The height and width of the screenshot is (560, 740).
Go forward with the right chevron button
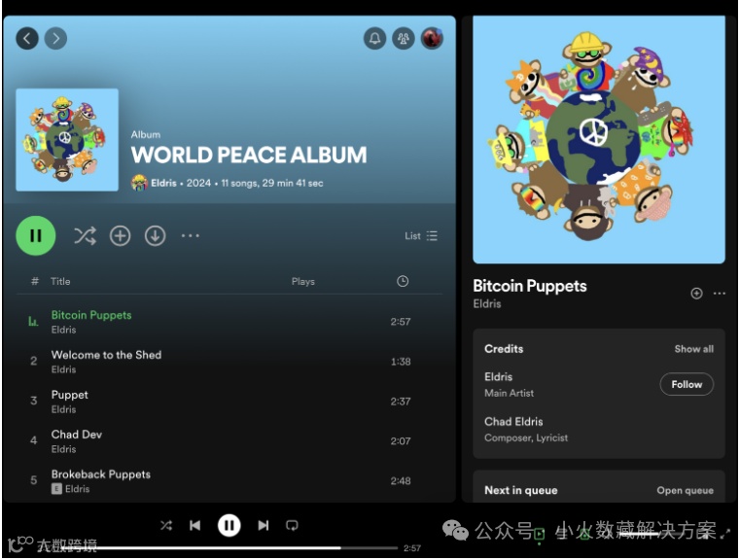click(x=55, y=38)
